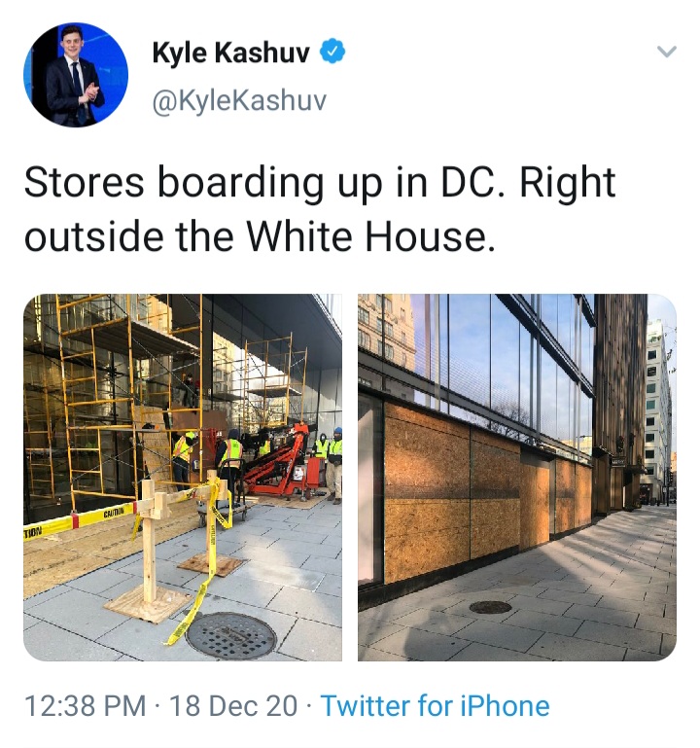Click the manhole cover in left photo
Screen dimensions: 700x748
230,635
